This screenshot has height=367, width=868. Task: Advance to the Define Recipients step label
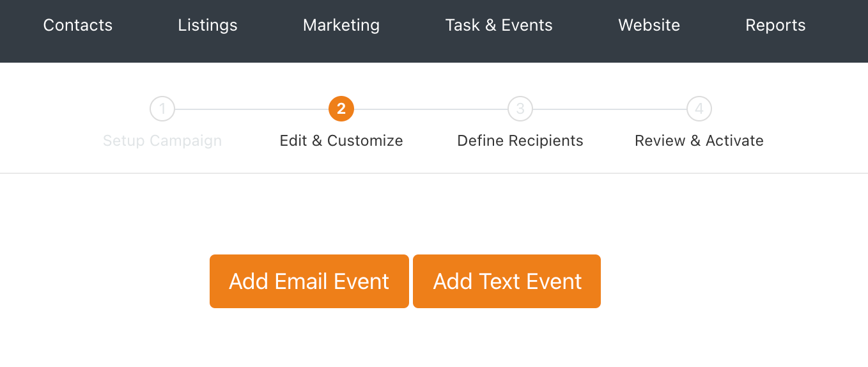[520, 141]
